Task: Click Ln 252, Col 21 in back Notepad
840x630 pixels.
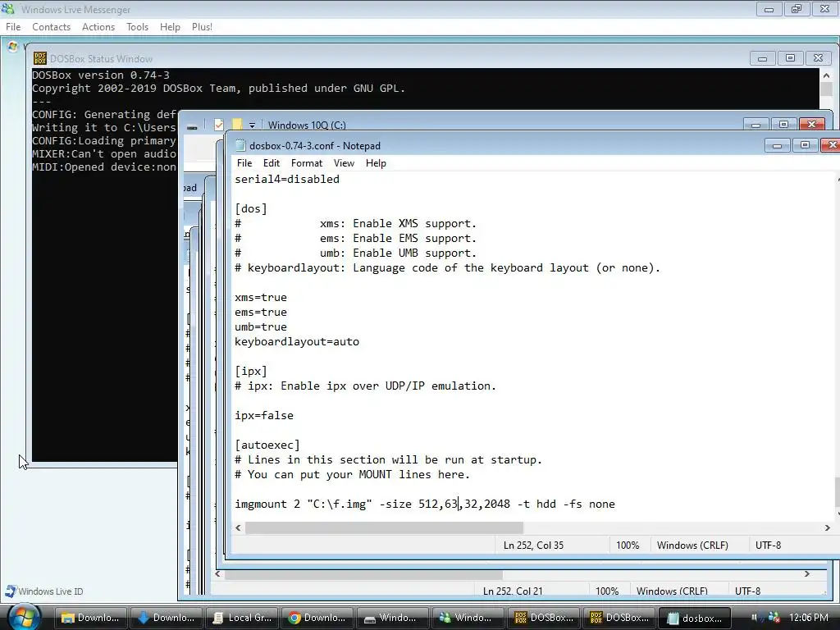Action: click(x=513, y=591)
